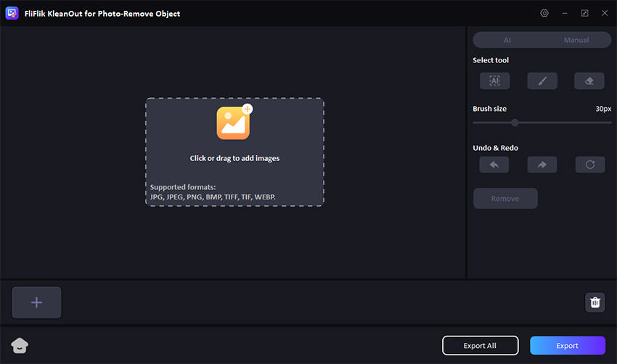Select the Eraser tool

pyautogui.click(x=589, y=81)
